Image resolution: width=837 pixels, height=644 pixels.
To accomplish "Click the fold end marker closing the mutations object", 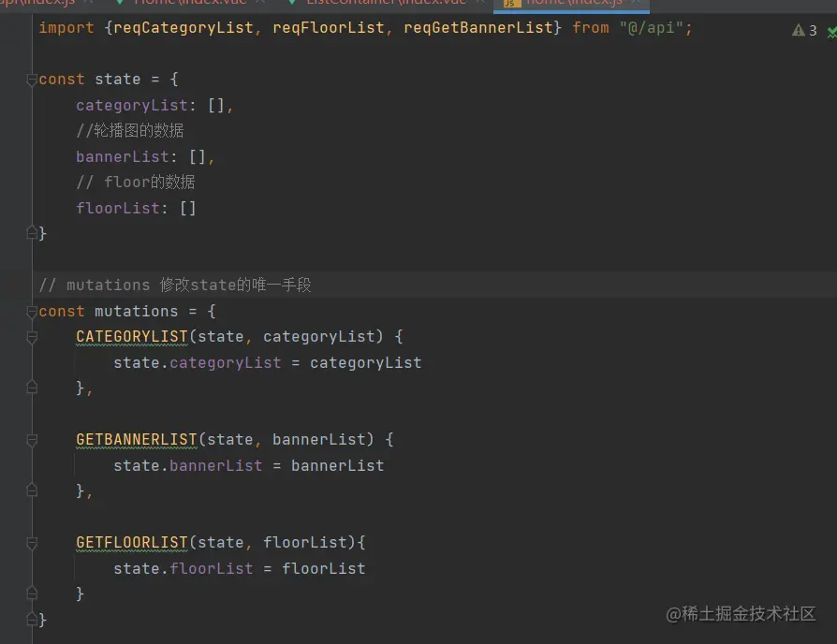I will pos(32,620).
